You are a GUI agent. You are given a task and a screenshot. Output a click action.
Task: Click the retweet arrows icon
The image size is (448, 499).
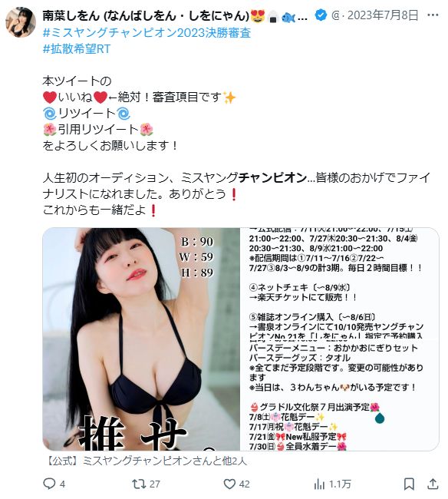point(139,484)
